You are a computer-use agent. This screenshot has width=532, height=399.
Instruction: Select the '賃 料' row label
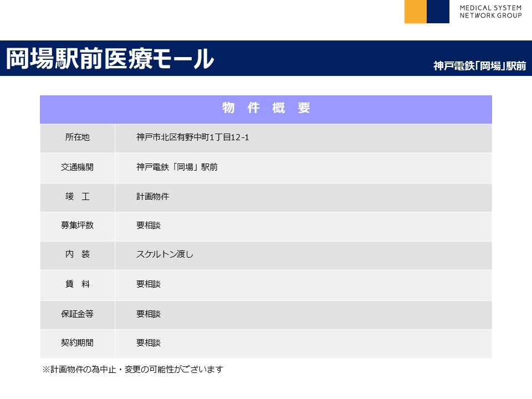point(78,284)
